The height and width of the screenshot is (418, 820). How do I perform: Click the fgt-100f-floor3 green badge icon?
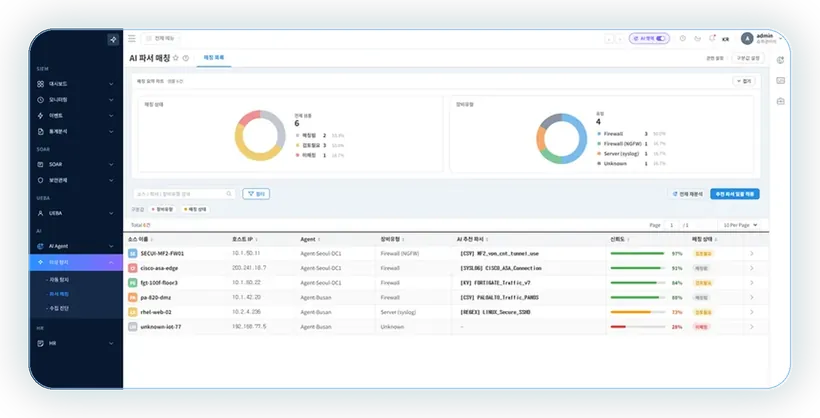(133, 283)
